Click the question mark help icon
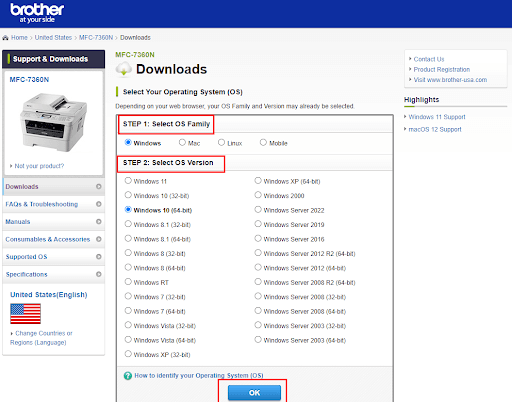Screen dimensions: 512x402 click(x=128, y=376)
